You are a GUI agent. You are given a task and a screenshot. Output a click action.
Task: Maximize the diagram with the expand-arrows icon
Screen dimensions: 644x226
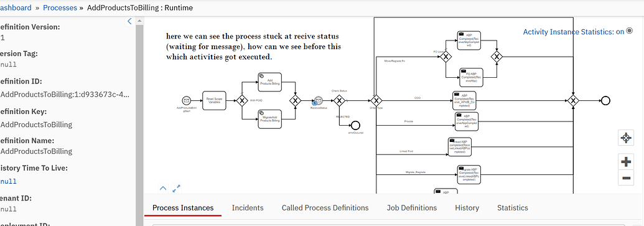point(177,188)
